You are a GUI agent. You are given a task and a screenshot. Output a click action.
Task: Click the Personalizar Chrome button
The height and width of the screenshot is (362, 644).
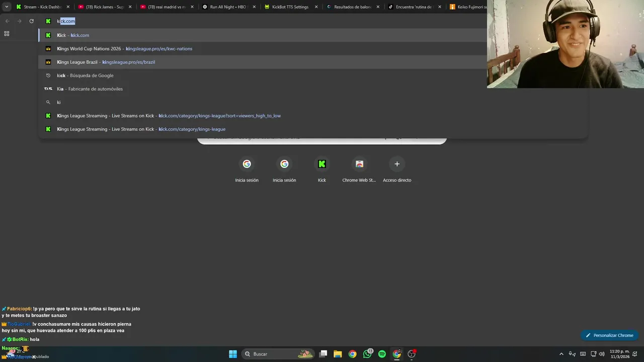click(609, 335)
